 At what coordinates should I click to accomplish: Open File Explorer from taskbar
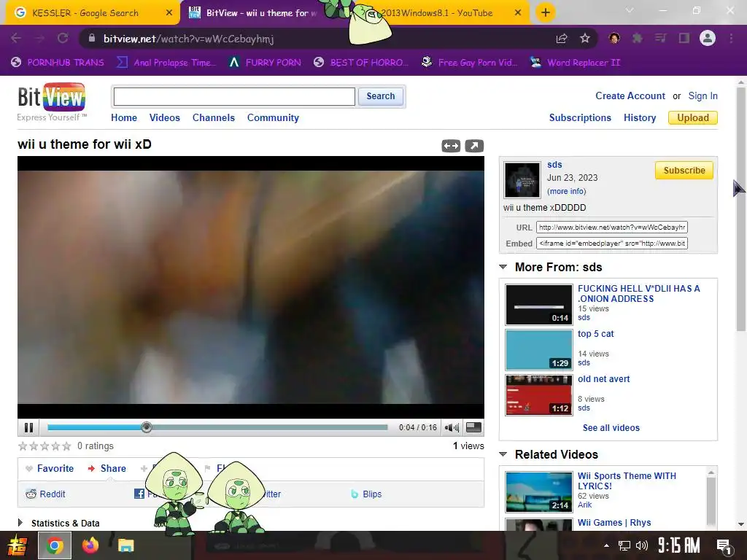pyautogui.click(x=125, y=545)
